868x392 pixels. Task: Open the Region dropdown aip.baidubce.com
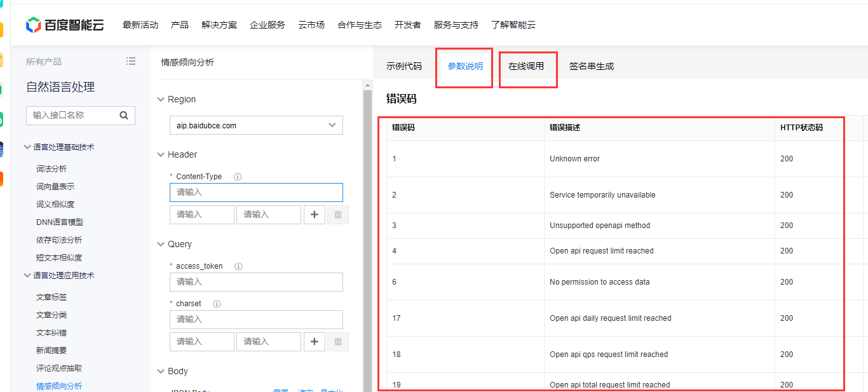pos(256,126)
